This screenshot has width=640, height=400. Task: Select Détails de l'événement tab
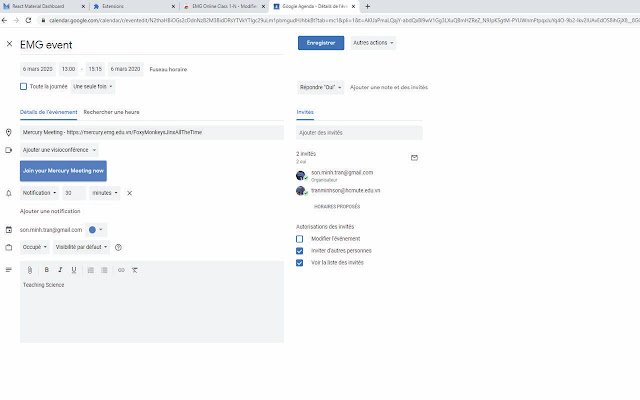[49, 112]
